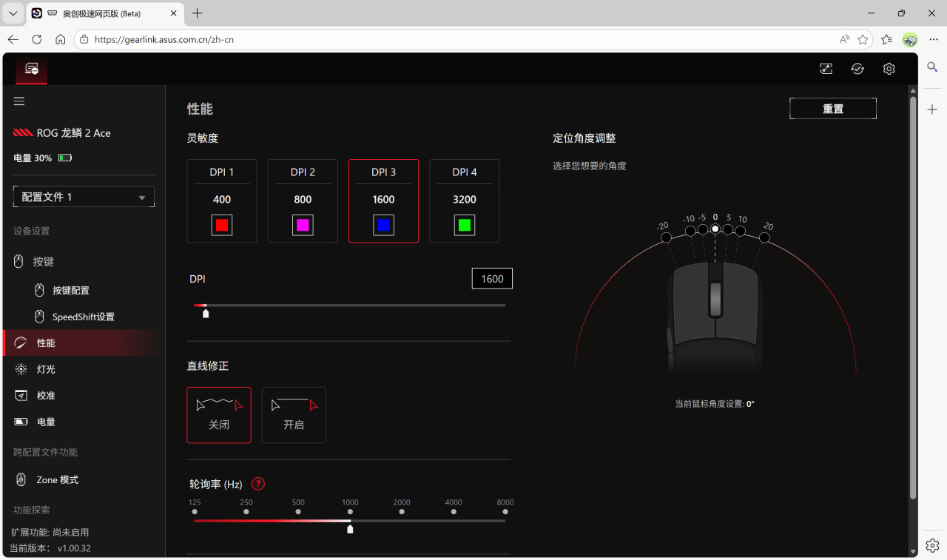
Task: Select 2000 Hz polling rate dot
Action: pyautogui.click(x=402, y=511)
